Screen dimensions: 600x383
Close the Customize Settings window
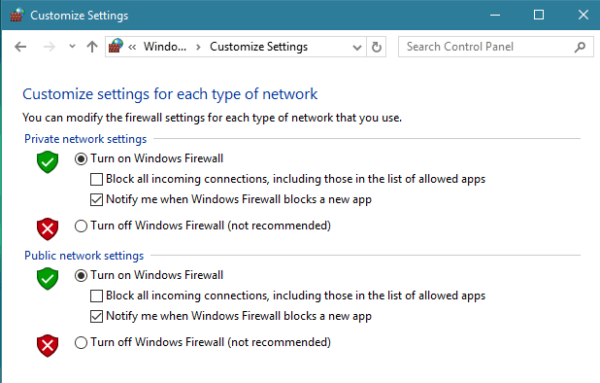(583, 15)
